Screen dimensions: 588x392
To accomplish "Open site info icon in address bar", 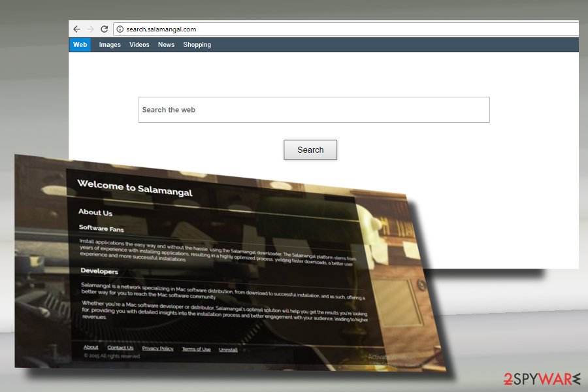I will (x=120, y=29).
